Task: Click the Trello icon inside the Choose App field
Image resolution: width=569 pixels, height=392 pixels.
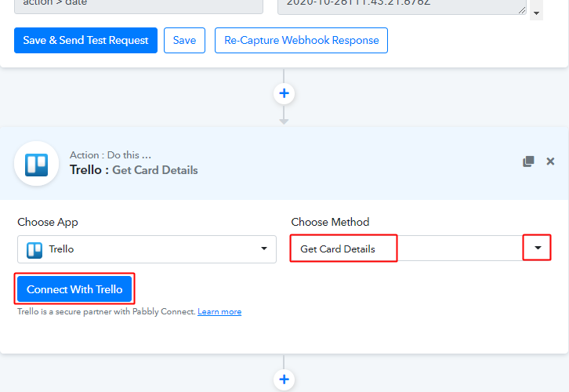Action: [x=34, y=250]
